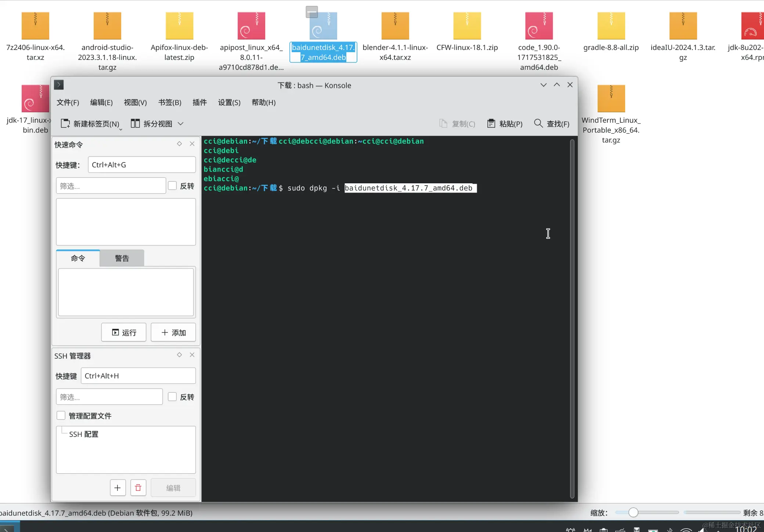Click the 筛选 filter box in 快速命令
Viewport: 764px width, 532px height.
[111, 186]
